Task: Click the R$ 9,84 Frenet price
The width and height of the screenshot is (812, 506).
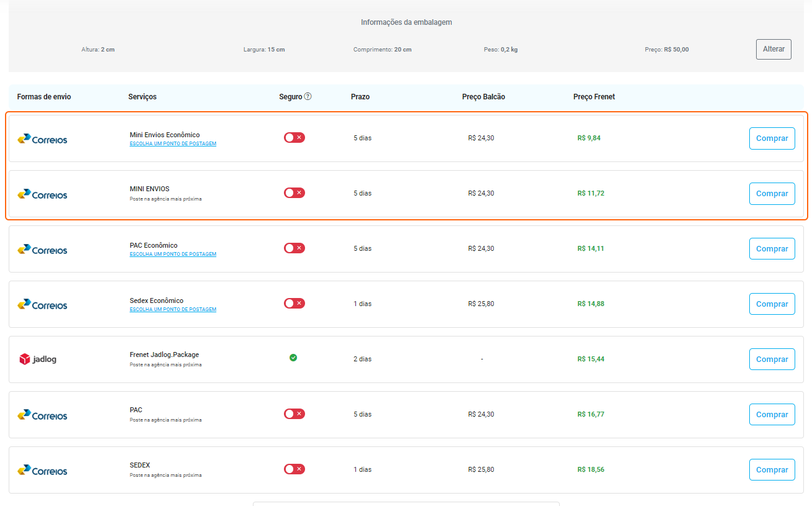Action: point(589,138)
